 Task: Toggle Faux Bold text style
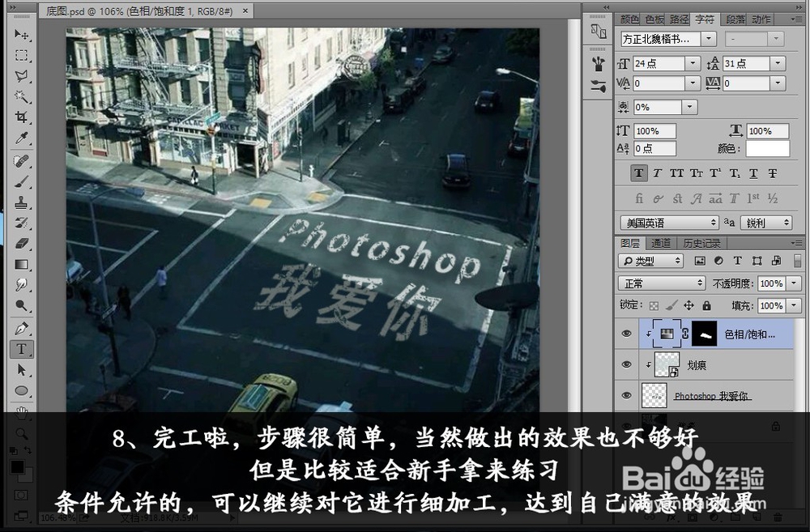pyautogui.click(x=639, y=173)
